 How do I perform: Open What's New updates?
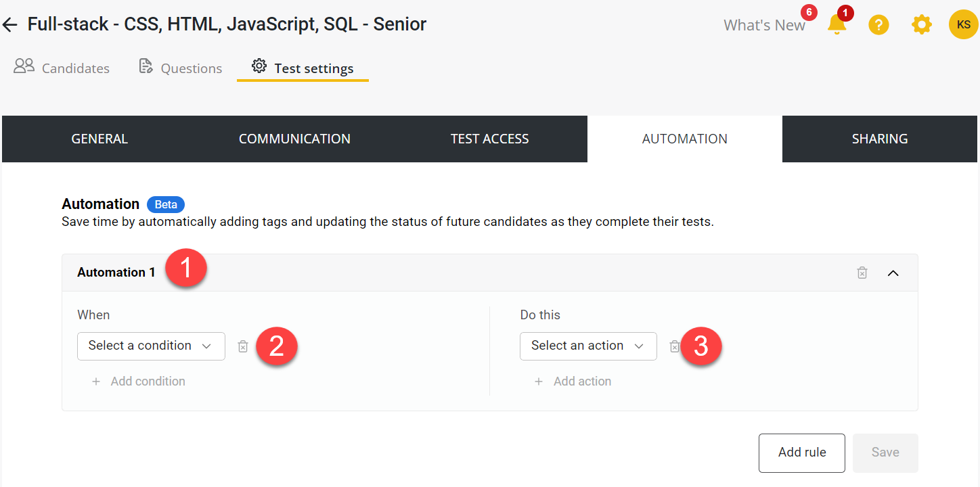tap(764, 26)
